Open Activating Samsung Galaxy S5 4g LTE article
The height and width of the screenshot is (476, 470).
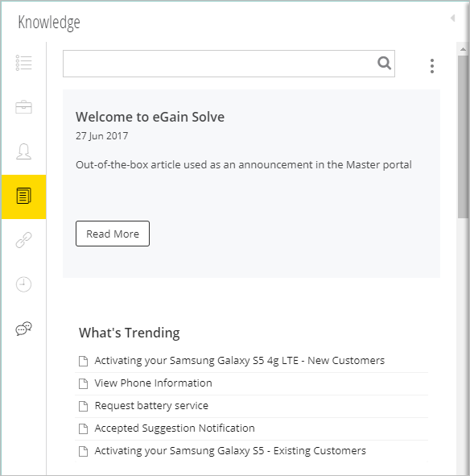point(239,361)
